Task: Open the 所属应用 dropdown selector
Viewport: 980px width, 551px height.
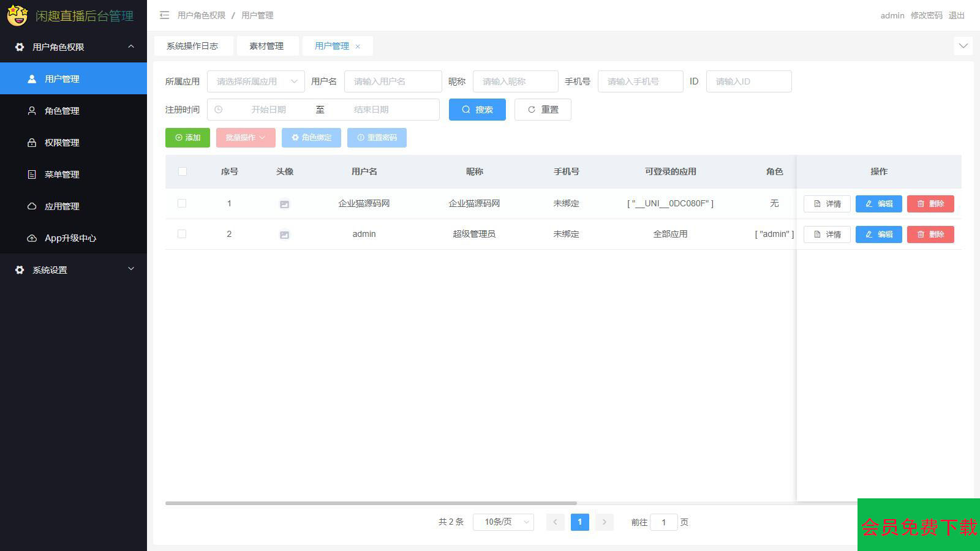Action: (x=255, y=81)
